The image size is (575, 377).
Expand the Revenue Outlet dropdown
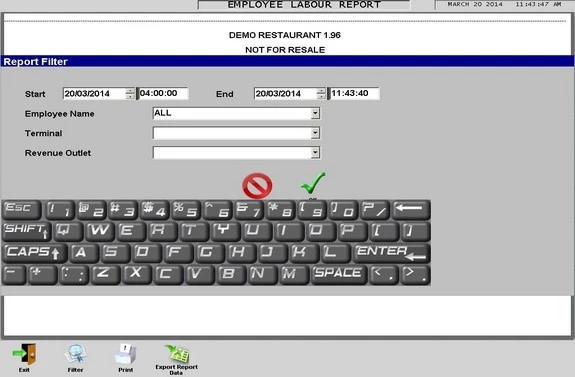click(x=315, y=153)
